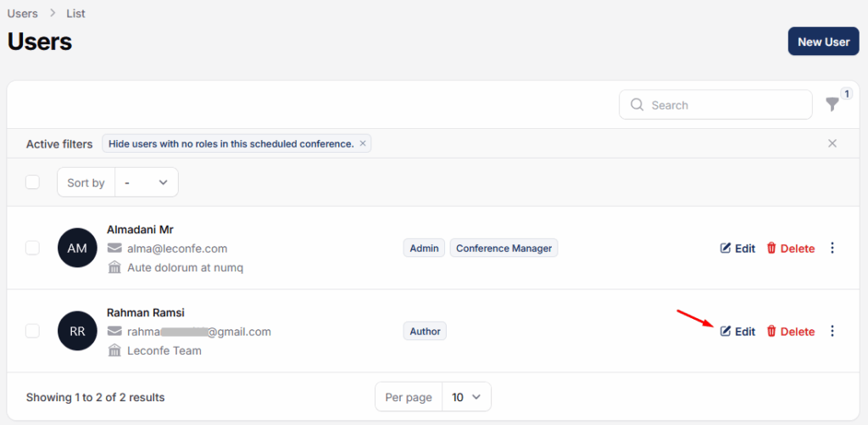Check the box for Almadani Mr

32,248
